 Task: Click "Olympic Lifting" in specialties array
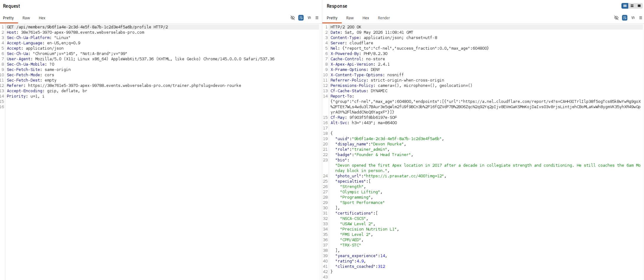[x=360, y=192]
